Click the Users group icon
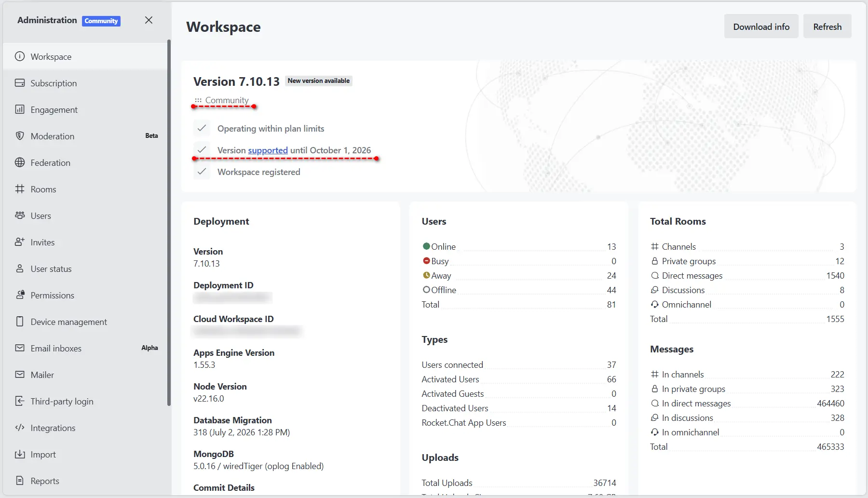This screenshot has height=498, width=868. click(x=20, y=215)
